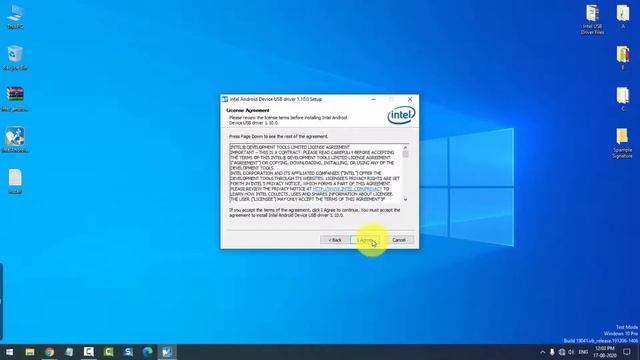Click the microphone tray icon

pos(552,352)
